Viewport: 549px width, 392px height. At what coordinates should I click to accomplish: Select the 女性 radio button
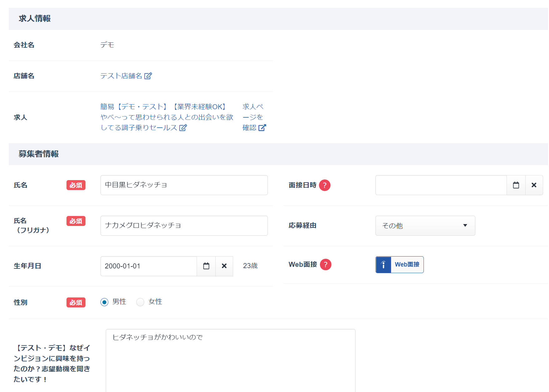click(x=140, y=302)
